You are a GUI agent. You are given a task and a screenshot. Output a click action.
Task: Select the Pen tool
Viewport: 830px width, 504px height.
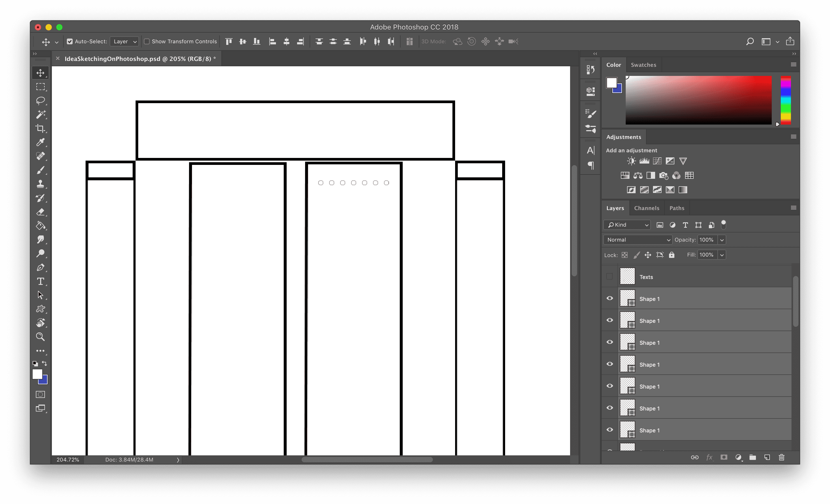click(40, 267)
